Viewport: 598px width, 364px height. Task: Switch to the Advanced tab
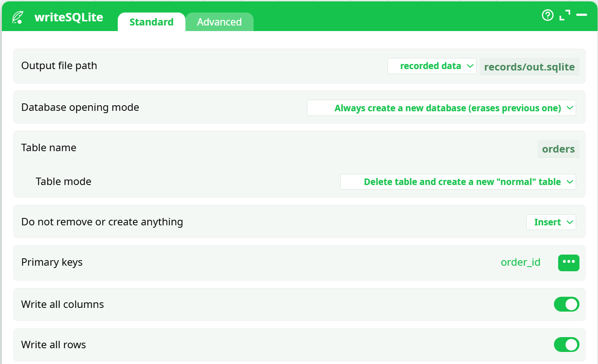click(219, 21)
